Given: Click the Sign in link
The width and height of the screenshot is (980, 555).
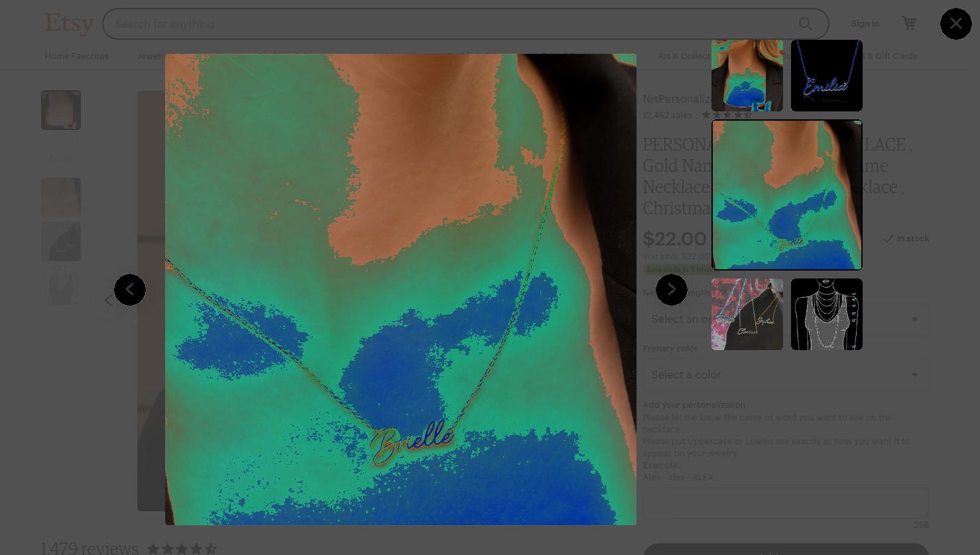Looking at the screenshot, I should coord(865,24).
